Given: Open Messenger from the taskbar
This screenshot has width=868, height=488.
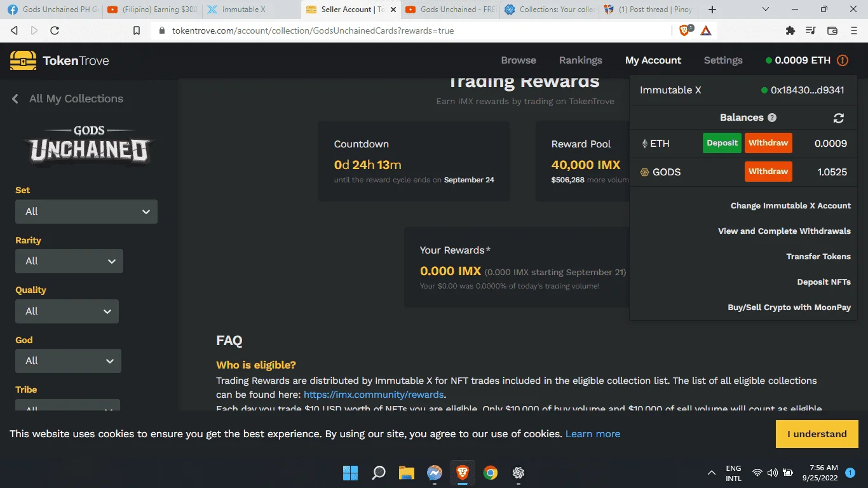Looking at the screenshot, I should pos(435,473).
